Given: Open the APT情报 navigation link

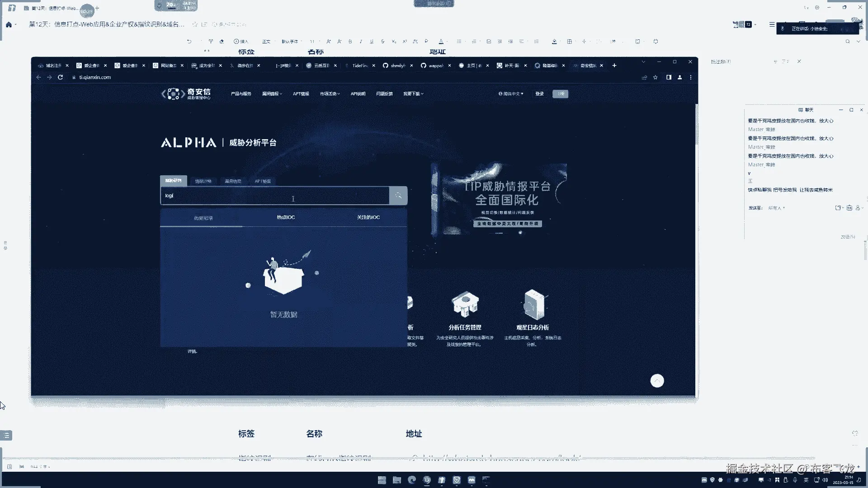Looking at the screenshot, I should 301,94.
